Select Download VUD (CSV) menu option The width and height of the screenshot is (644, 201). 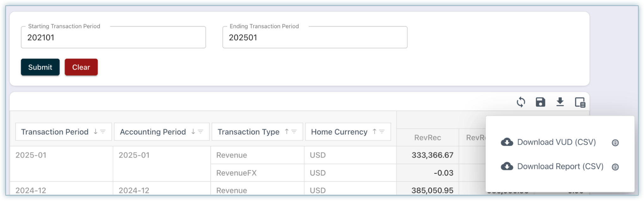point(556,142)
